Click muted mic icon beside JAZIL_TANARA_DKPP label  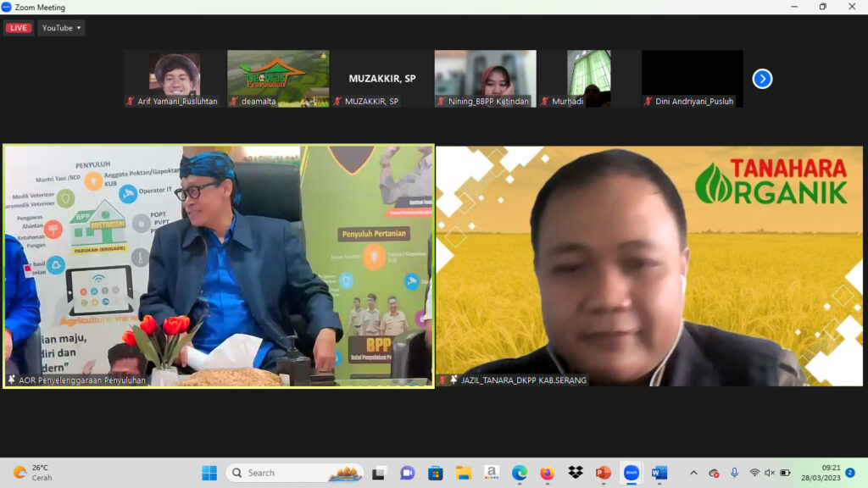pos(442,380)
